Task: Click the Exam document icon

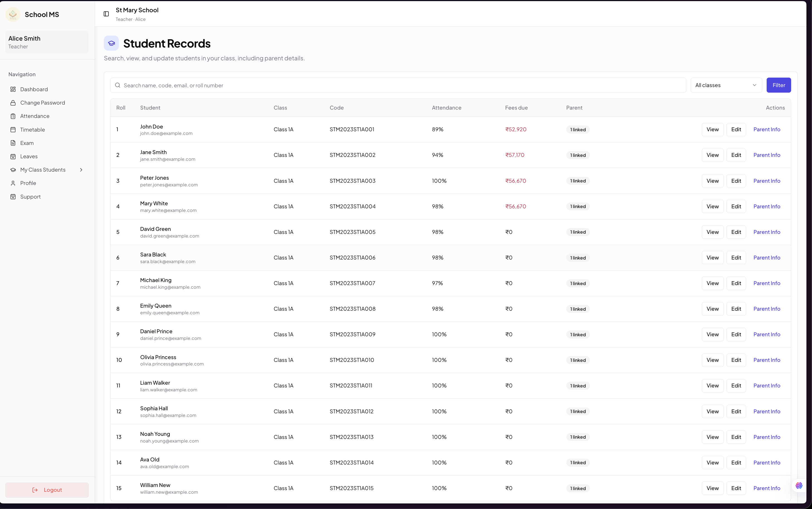Action: 13,143
